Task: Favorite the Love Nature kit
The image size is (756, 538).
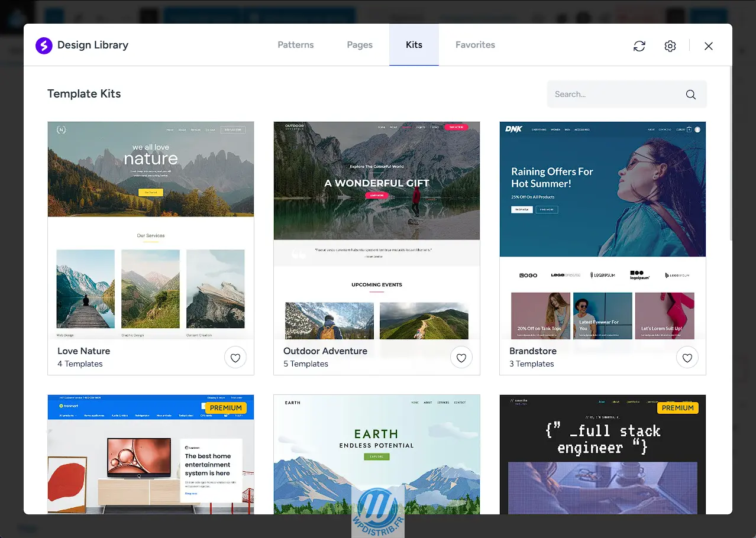Action: pyautogui.click(x=235, y=358)
